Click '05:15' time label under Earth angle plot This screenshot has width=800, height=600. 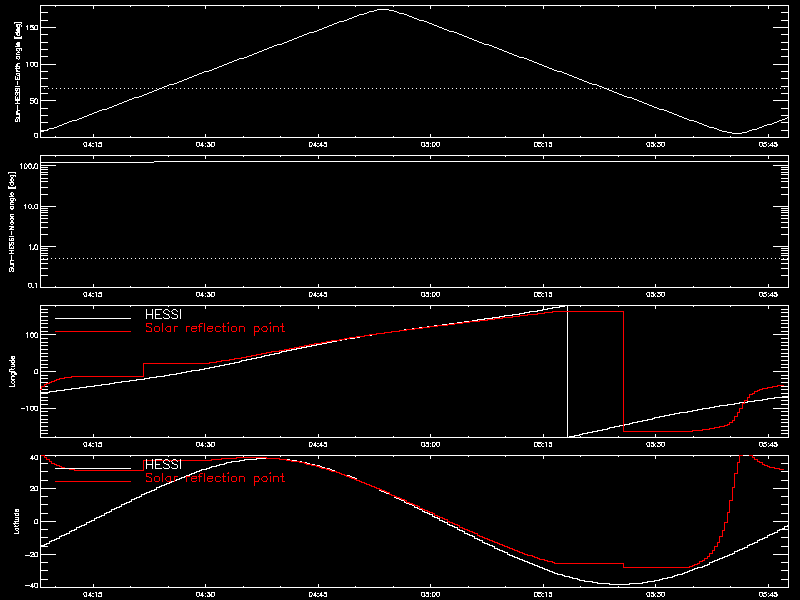coord(543,145)
